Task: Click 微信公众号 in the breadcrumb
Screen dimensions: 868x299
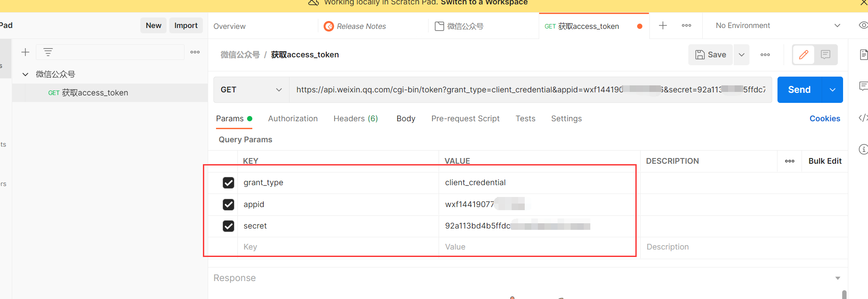Action: tap(240, 55)
